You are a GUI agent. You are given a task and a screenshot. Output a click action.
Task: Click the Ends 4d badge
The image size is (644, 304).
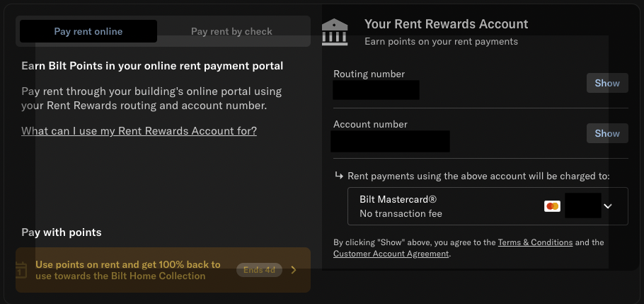point(259,270)
